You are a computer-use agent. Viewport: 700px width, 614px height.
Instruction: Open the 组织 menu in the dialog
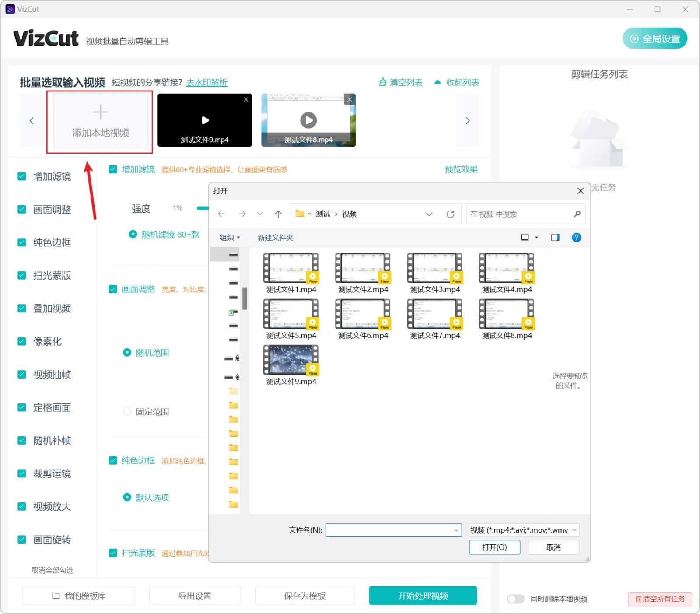point(230,237)
